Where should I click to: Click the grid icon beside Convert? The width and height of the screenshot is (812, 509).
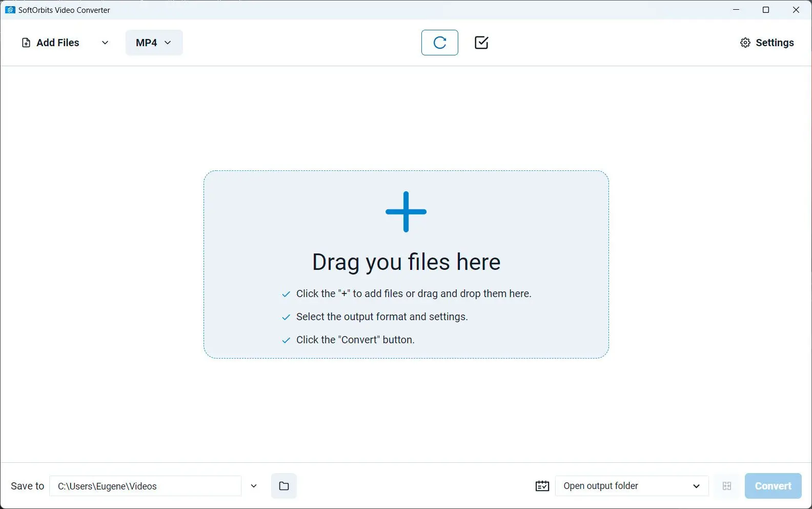[727, 486]
